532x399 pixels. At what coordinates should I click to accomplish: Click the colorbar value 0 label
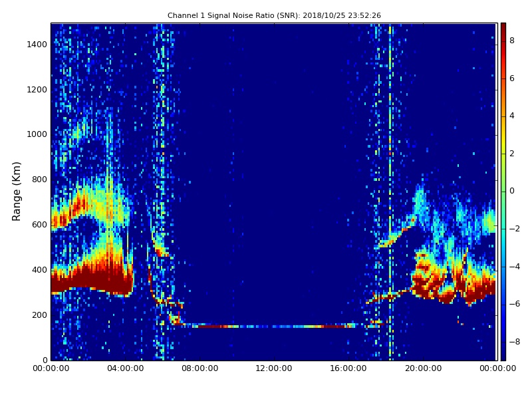point(512,191)
